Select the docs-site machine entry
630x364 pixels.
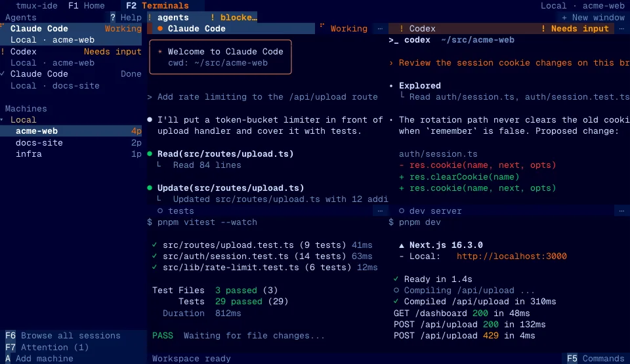click(x=71, y=142)
